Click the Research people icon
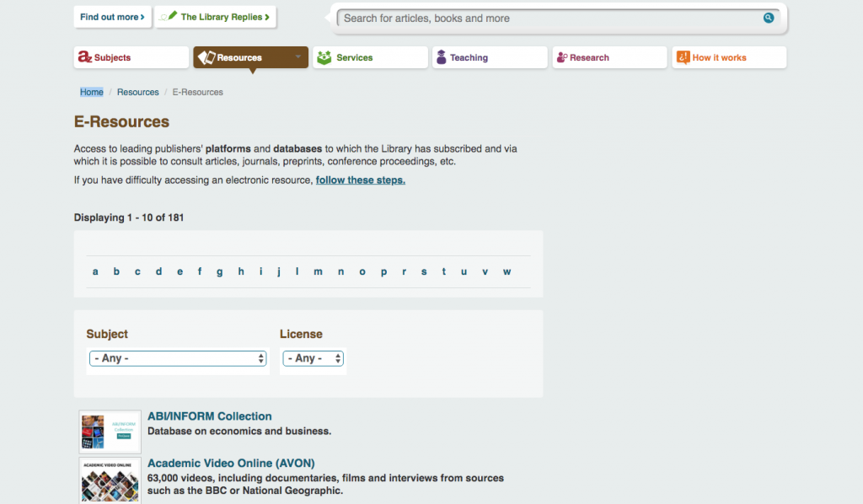The width and height of the screenshot is (863, 504). coord(561,57)
